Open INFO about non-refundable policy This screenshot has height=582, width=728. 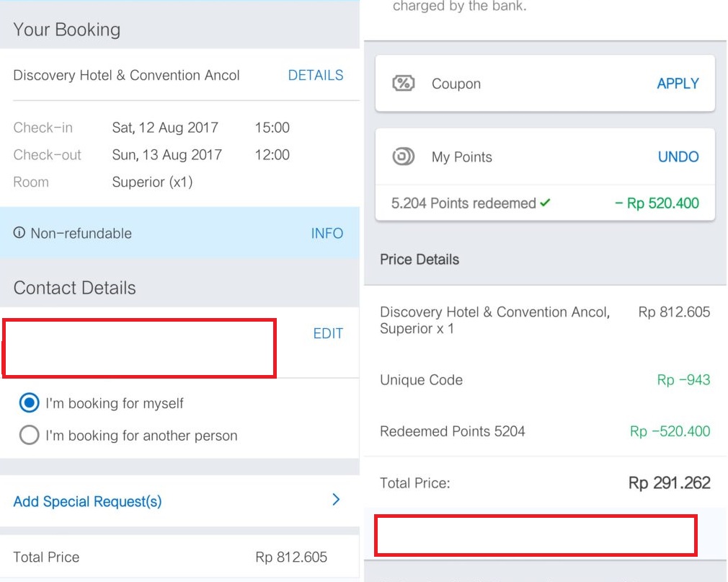click(x=327, y=233)
